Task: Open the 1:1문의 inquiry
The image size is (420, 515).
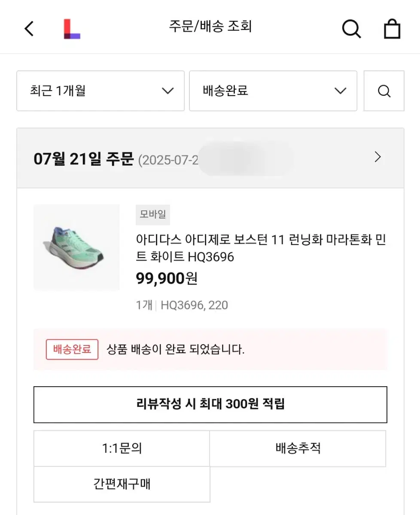Action: pyautogui.click(x=122, y=448)
